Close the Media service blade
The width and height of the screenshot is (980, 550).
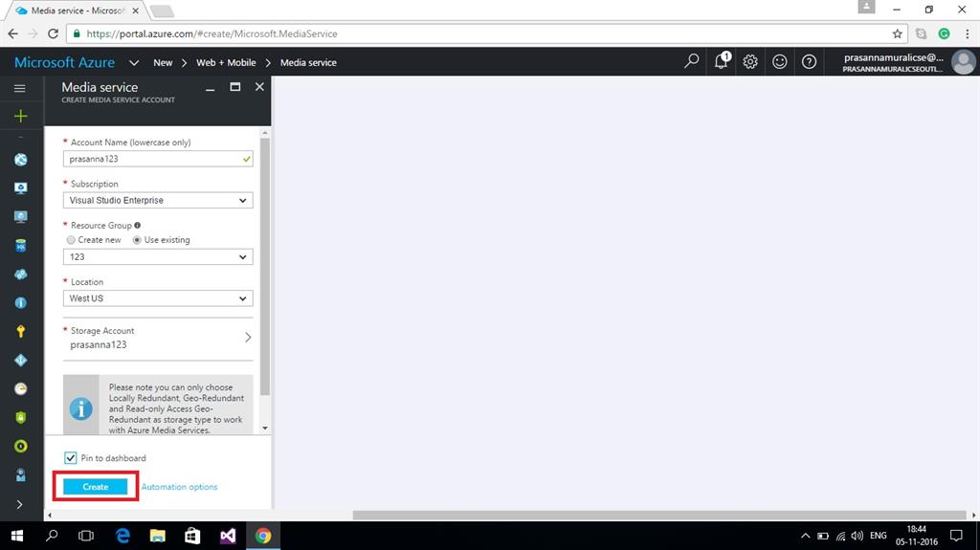click(259, 87)
